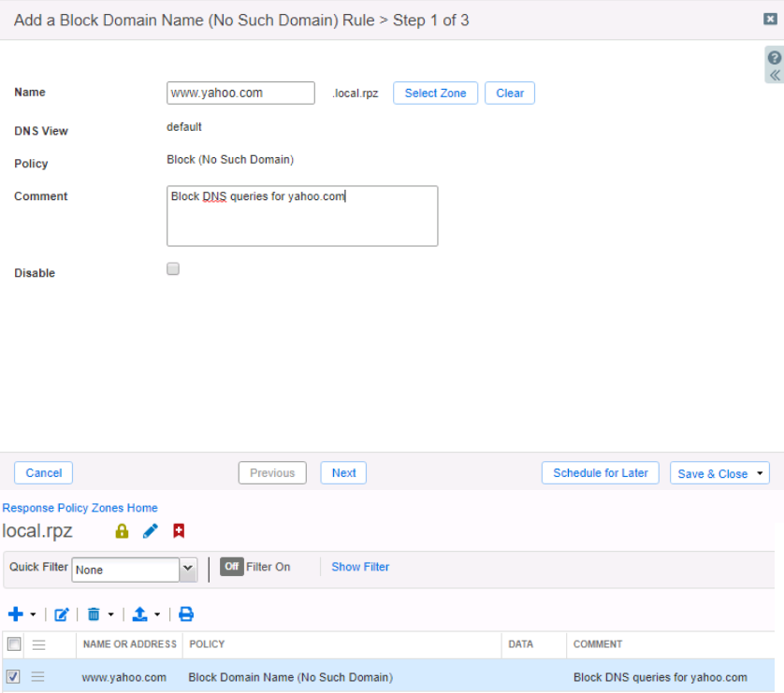The height and width of the screenshot is (693, 784).
Task: Click the trash delete icon
Action: coord(94,614)
